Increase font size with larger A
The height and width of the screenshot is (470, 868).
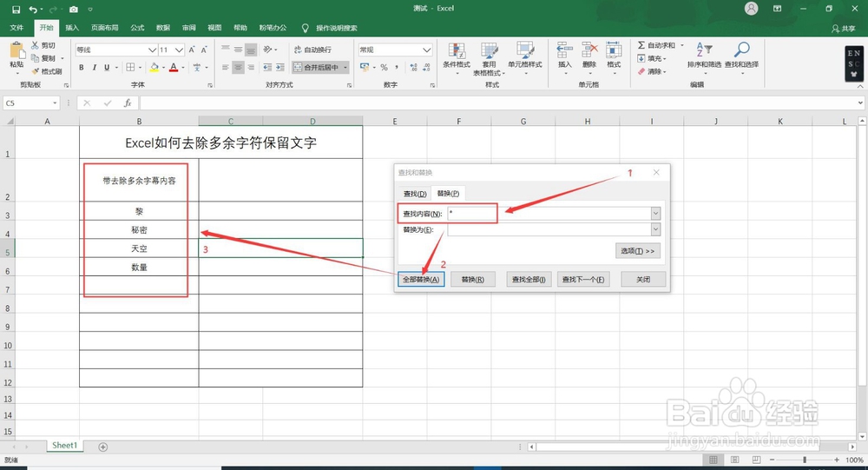click(x=192, y=50)
